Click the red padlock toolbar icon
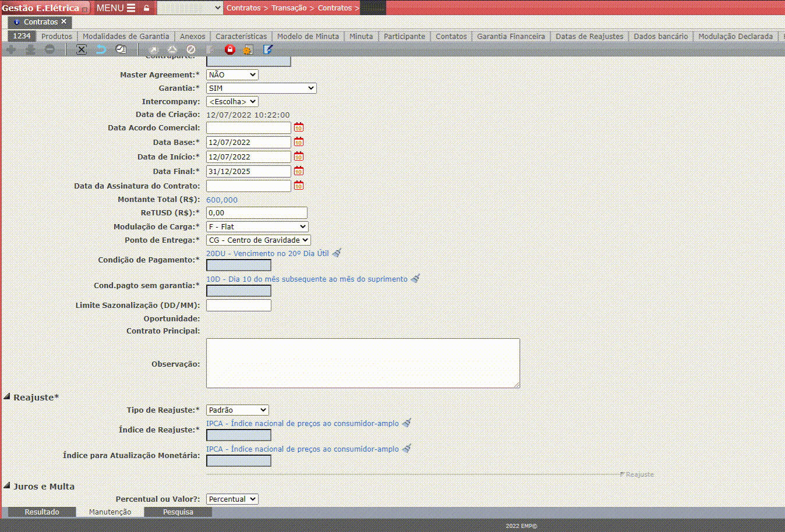The image size is (785, 532). 229,49
